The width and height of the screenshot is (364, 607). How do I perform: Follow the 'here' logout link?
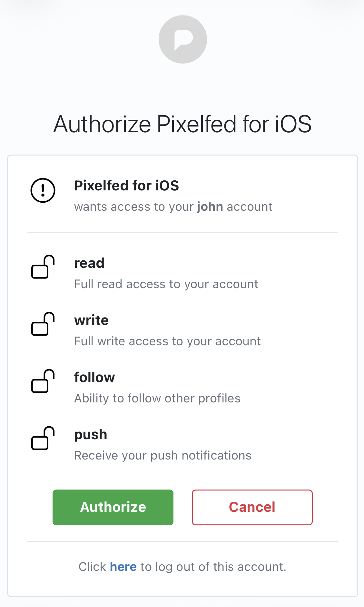pos(123,567)
